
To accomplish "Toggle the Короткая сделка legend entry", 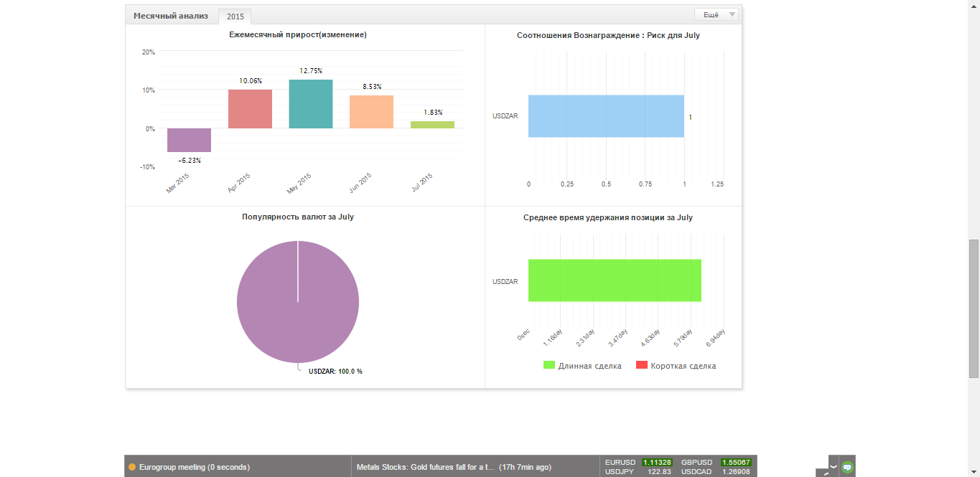I will pos(676,366).
